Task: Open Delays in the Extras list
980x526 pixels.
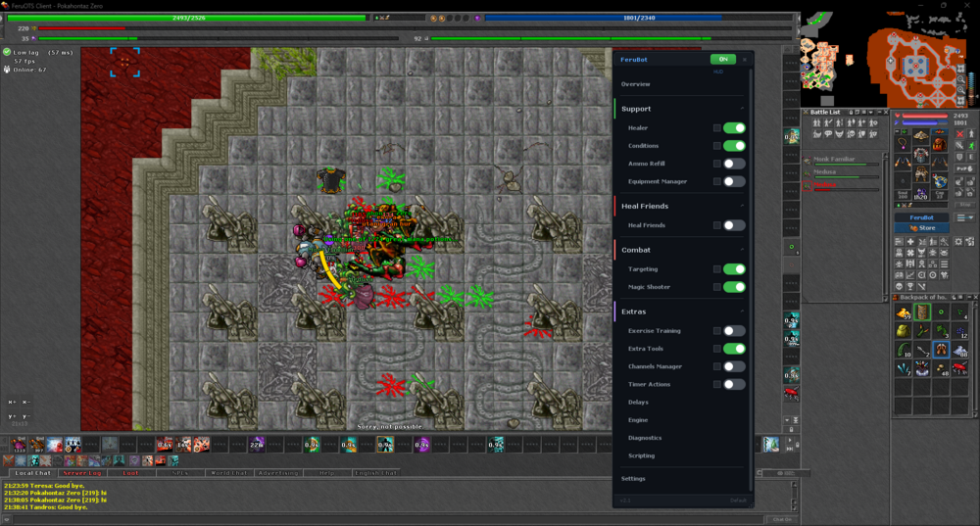Action: pyautogui.click(x=638, y=403)
